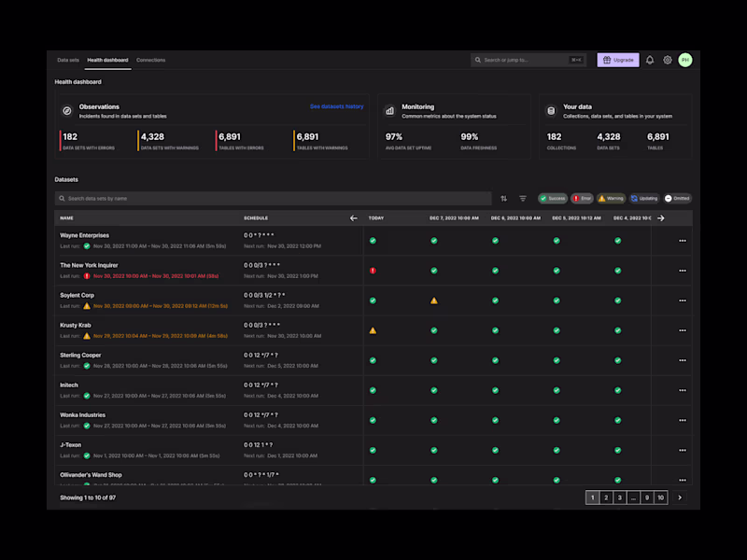Toggle the Success status filter chip
747x560 pixels.
(553, 199)
